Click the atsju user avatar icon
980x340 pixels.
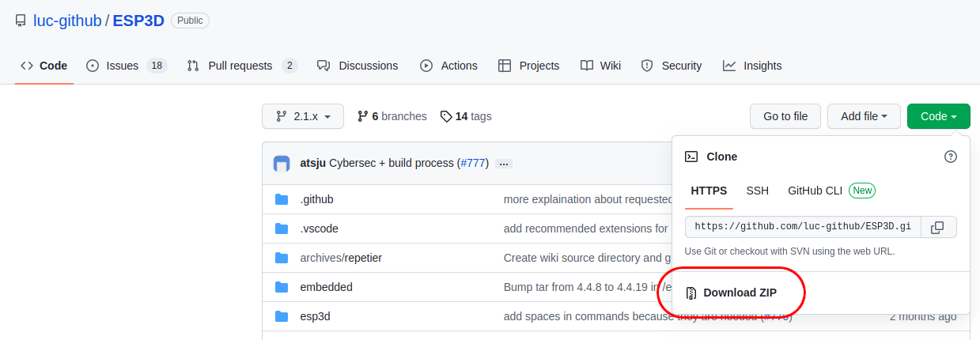[282, 164]
